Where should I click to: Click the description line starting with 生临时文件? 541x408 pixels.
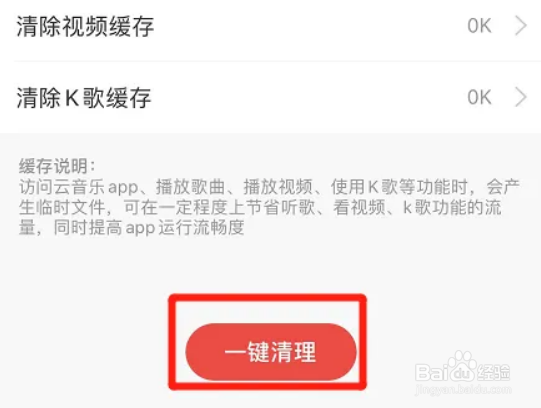(260, 207)
